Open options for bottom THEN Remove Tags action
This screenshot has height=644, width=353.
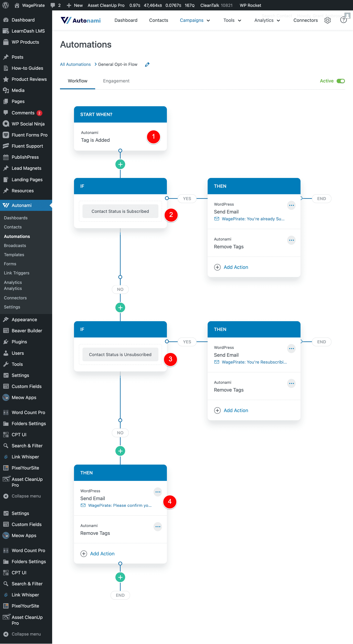tap(158, 527)
